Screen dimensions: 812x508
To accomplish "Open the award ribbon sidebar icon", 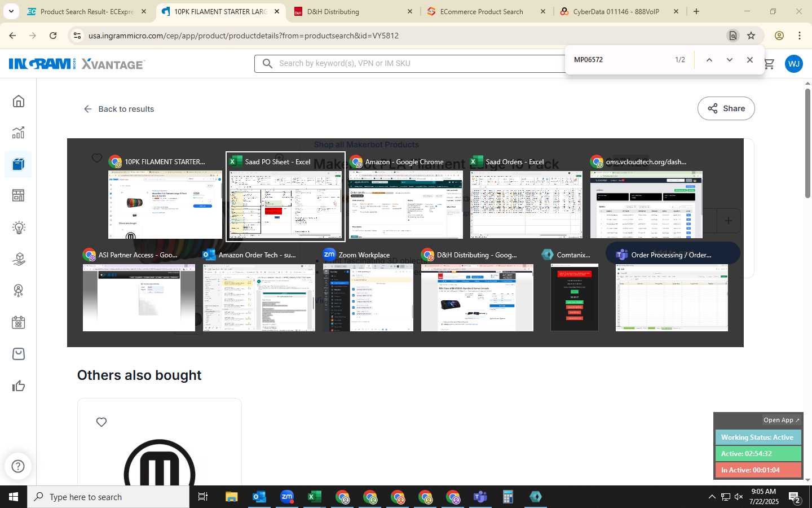I will [19, 291].
